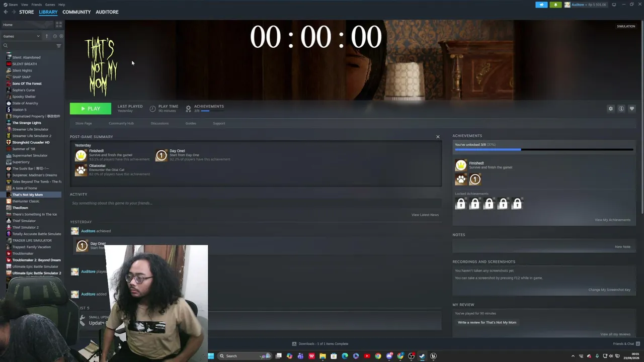The width and height of the screenshot is (644, 362).
Task: Create a New Note
Action: [x=622, y=247]
